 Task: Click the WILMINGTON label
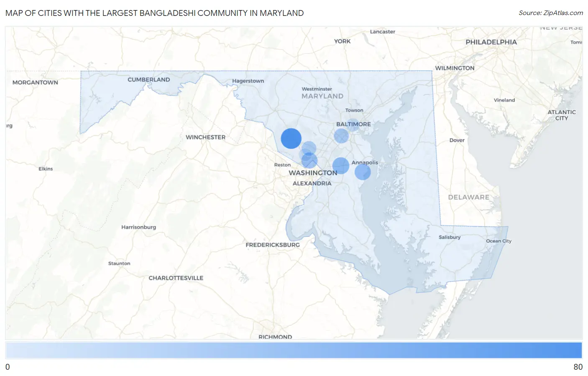[455, 68]
